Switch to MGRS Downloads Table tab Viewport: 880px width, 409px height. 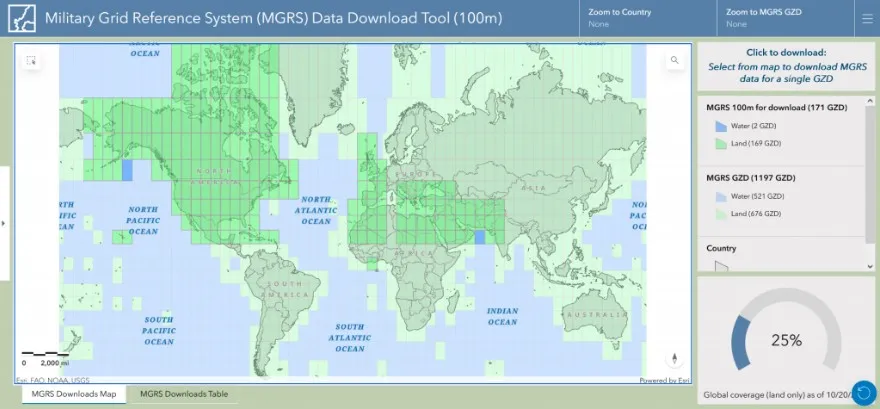tap(183, 394)
